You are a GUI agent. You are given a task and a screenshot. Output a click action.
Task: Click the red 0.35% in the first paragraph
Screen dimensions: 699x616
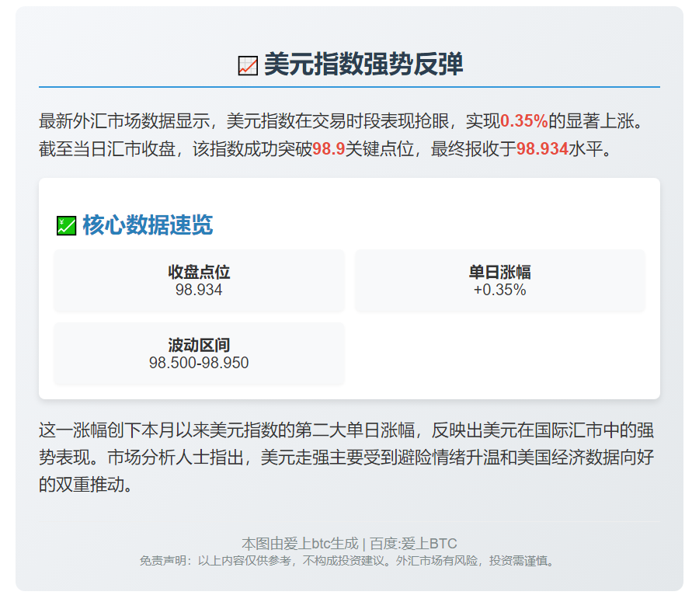click(x=524, y=121)
